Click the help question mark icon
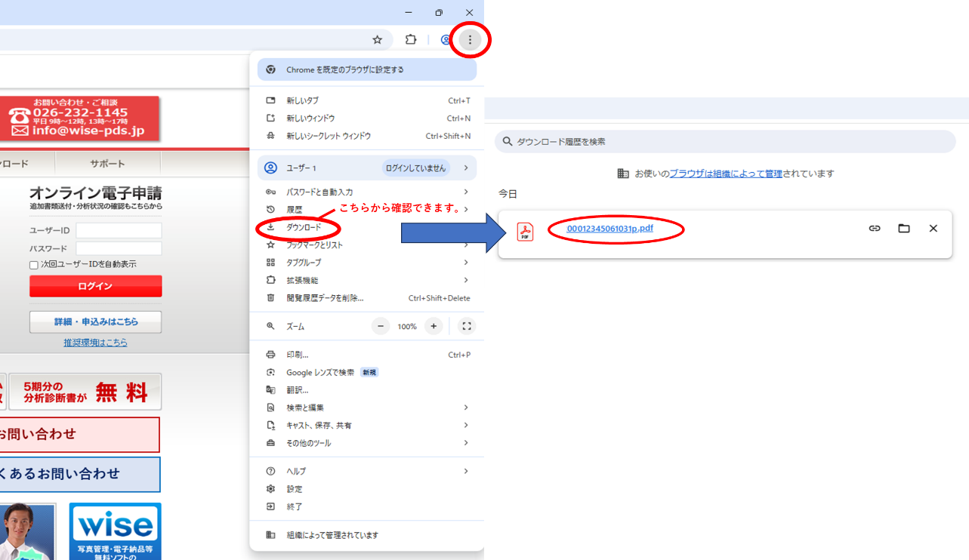The height and width of the screenshot is (560, 969). click(x=270, y=471)
